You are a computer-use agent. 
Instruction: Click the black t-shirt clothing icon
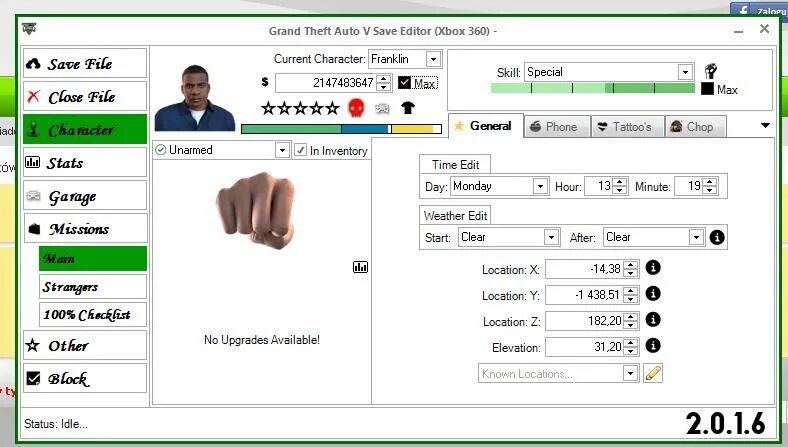[408, 108]
